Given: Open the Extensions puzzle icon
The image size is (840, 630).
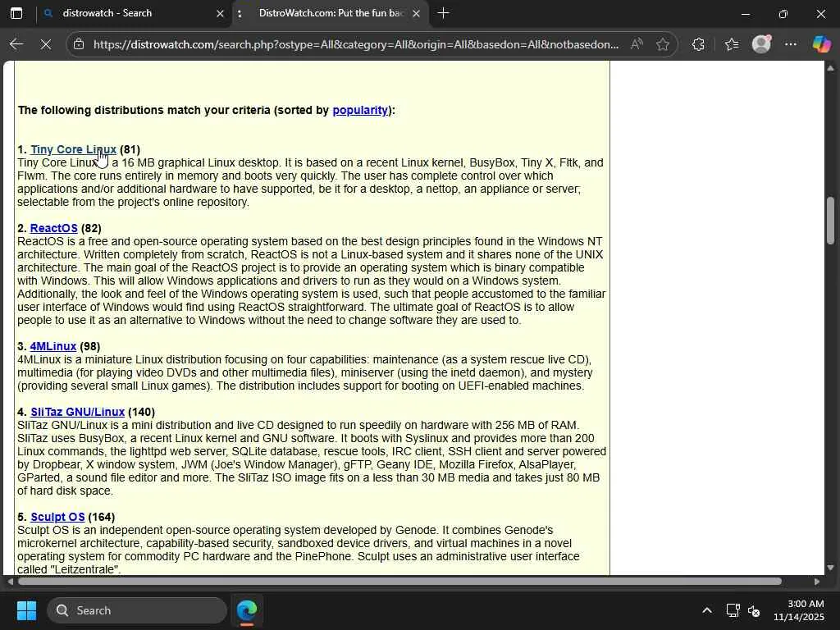Looking at the screenshot, I should (x=698, y=44).
